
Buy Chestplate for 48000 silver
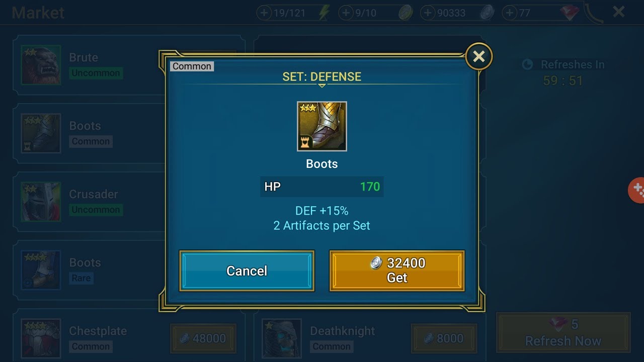(203, 338)
